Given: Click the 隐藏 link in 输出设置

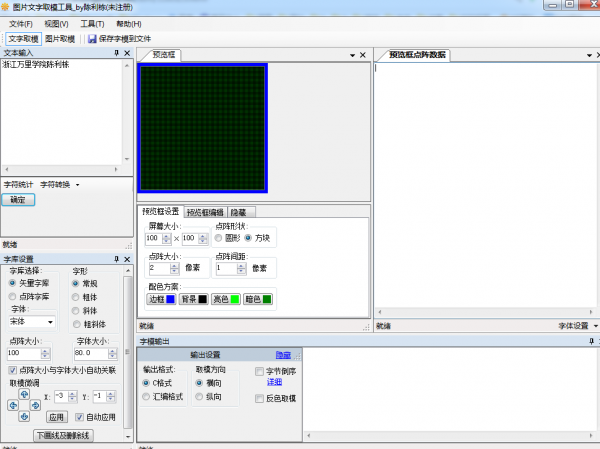Looking at the screenshot, I should click(283, 355).
